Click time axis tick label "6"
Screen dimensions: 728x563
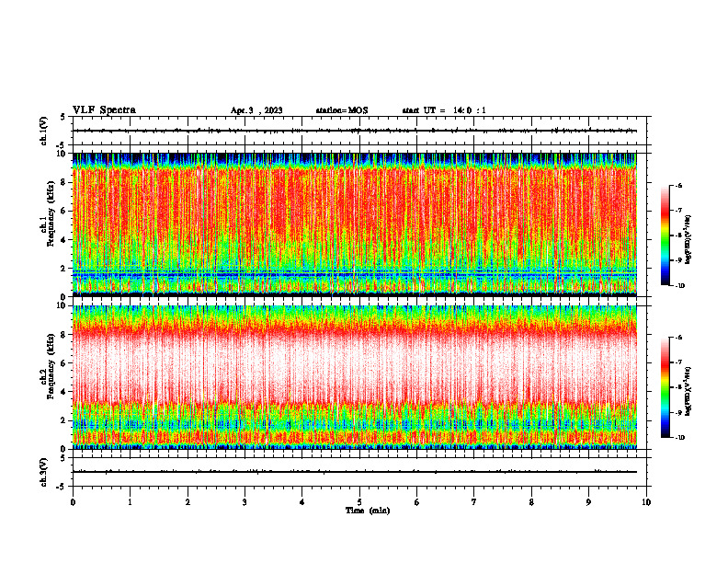pyautogui.click(x=417, y=502)
